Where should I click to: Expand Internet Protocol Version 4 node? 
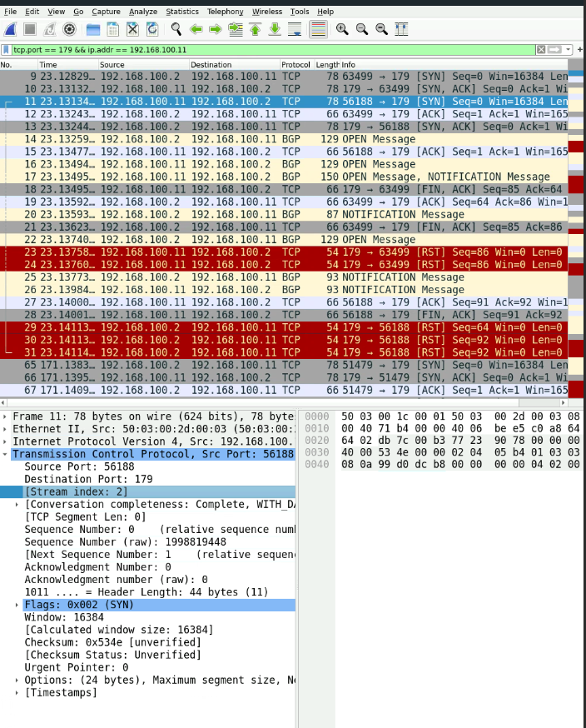pos(5,441)
